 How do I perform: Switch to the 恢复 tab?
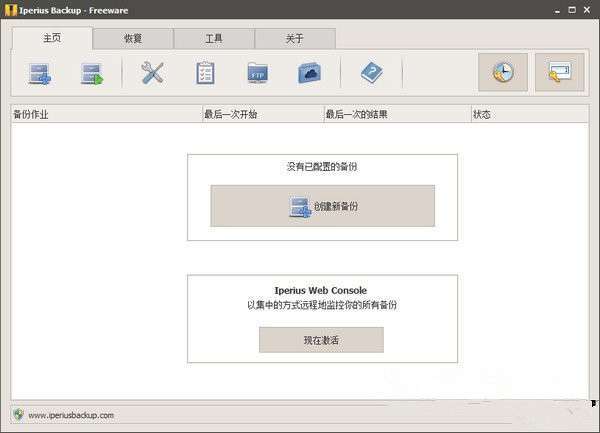pos(133,39)
